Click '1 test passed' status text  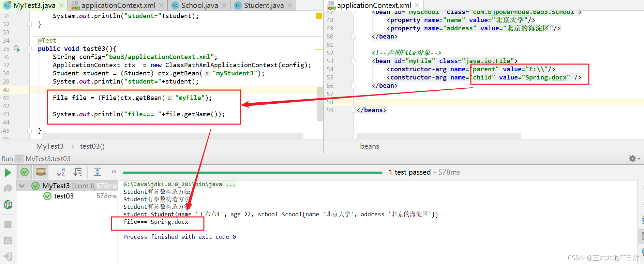pos(409,172)
